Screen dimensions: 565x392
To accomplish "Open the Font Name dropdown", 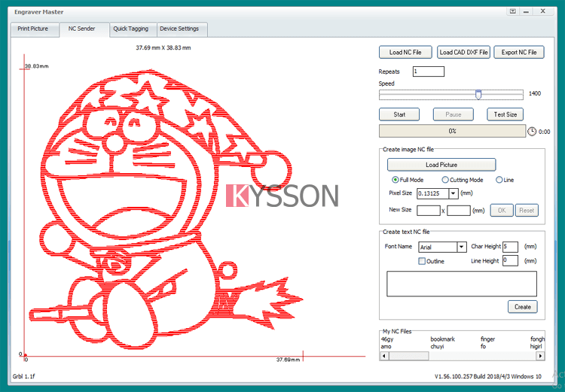I will click(x=462, y=247).
